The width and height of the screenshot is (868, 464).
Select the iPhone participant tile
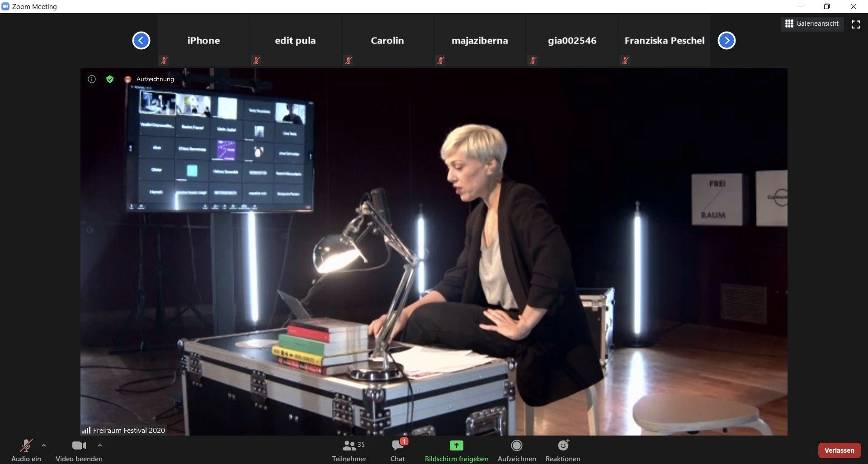(x=203, y=41)
